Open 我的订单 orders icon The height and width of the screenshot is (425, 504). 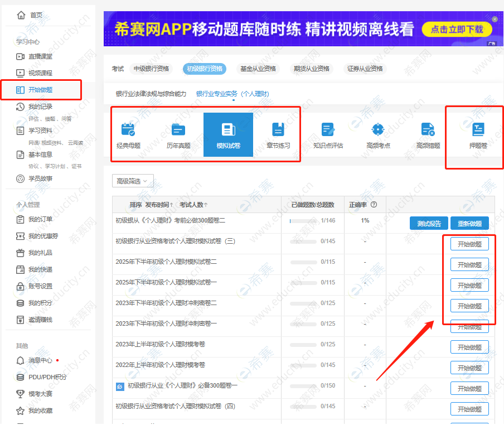coord(20,220)
